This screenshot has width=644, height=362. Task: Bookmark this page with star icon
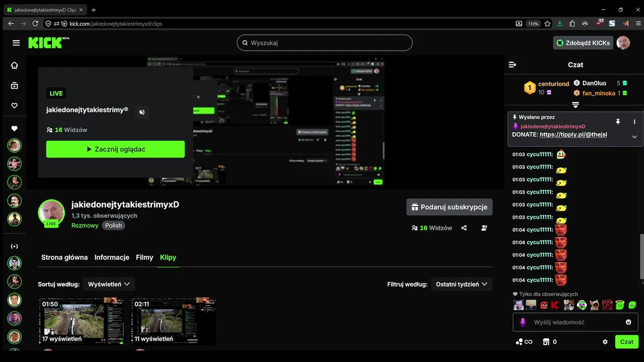[547, 24]
